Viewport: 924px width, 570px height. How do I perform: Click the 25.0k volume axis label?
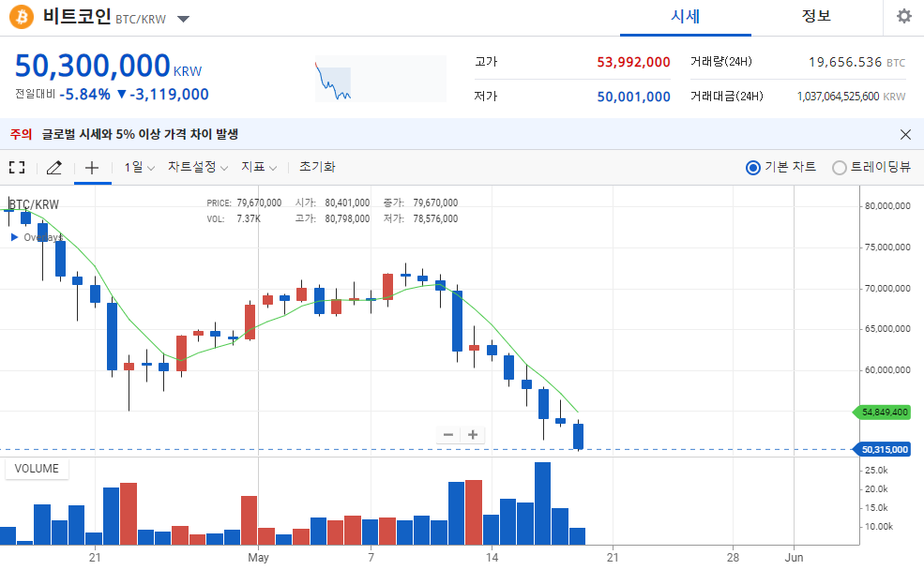[876, 470]
